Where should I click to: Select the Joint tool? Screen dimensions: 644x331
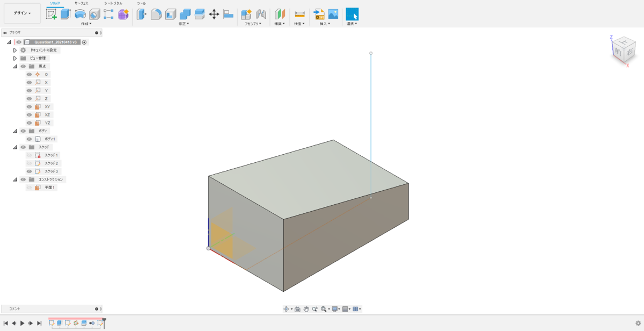261,15
